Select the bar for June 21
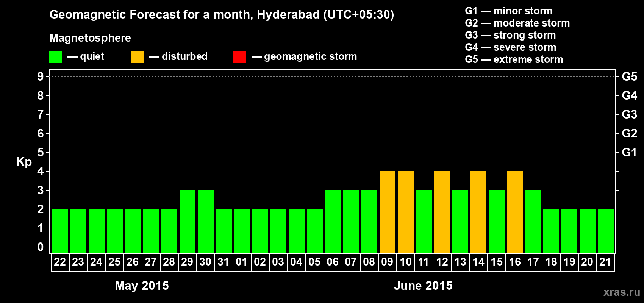Viewport: 644px width, 303px height. click(x=606, y=231)
